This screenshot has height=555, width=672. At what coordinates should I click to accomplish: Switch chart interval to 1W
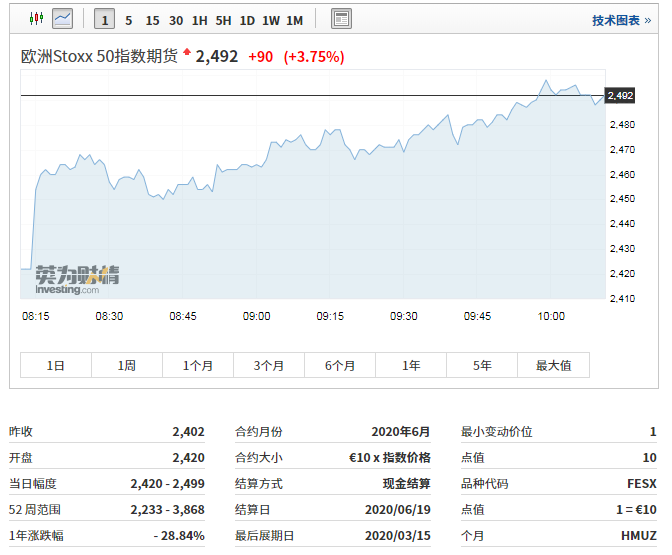pos(271,20)
